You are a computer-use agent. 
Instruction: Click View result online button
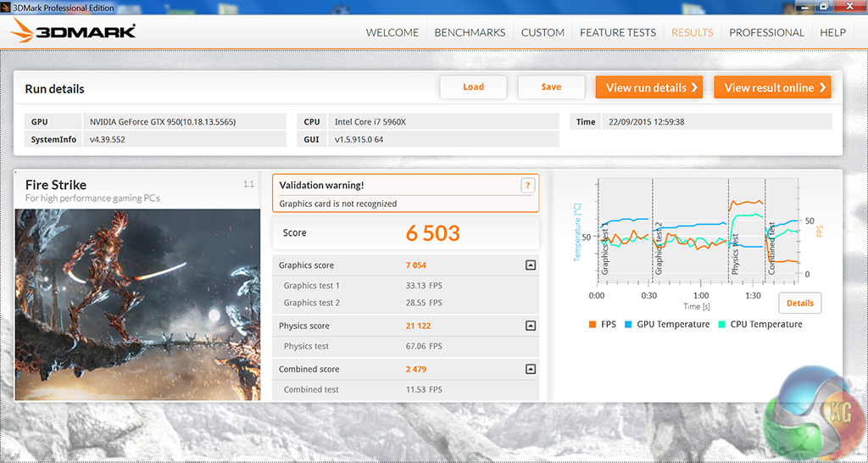(x=771, y=87)
